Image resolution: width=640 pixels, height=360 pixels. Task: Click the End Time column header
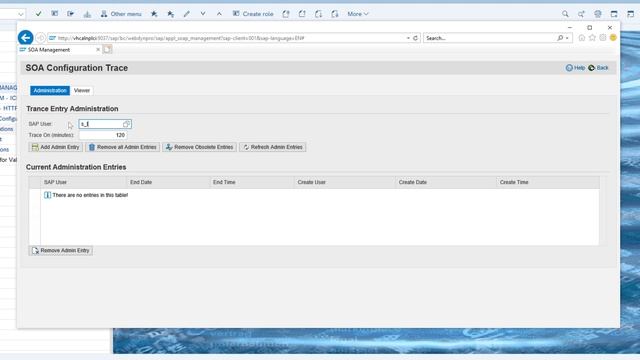tap(252, 182)
